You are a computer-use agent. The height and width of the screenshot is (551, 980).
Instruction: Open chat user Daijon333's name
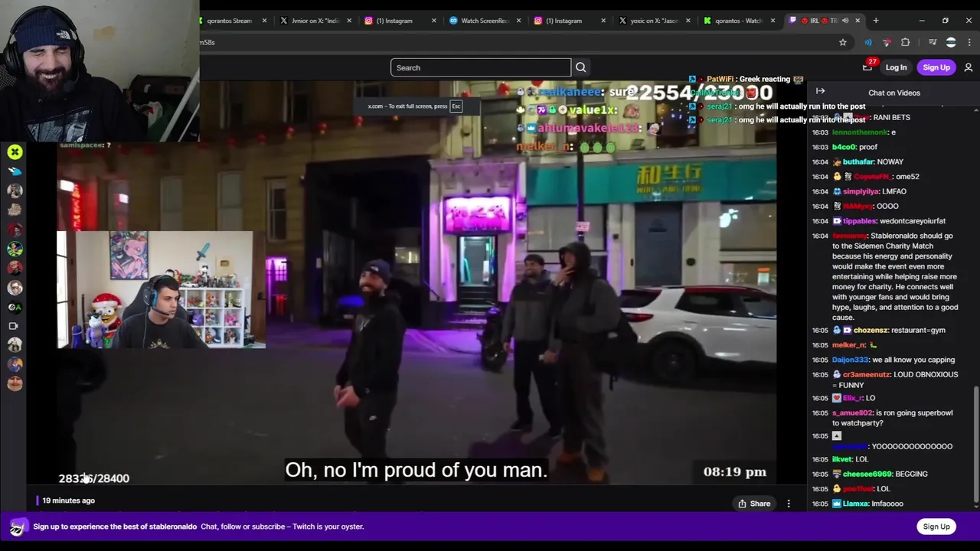click(851, 360)
